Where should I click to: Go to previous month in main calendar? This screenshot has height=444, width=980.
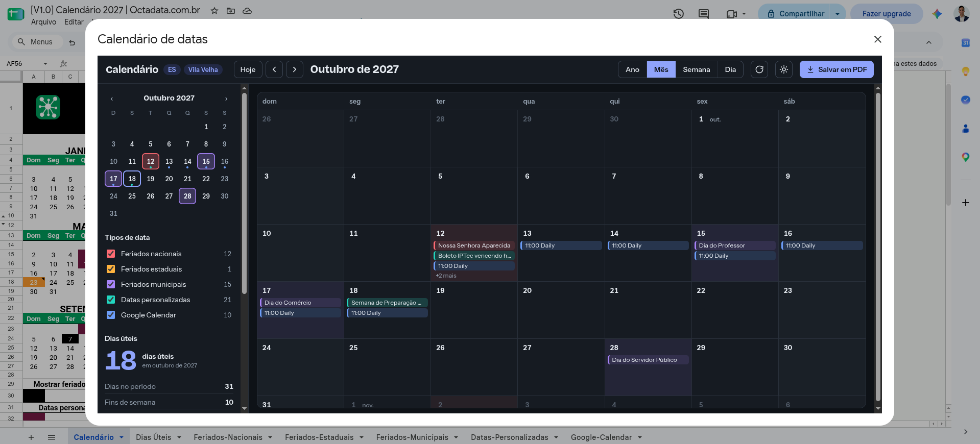pos(274,69)
